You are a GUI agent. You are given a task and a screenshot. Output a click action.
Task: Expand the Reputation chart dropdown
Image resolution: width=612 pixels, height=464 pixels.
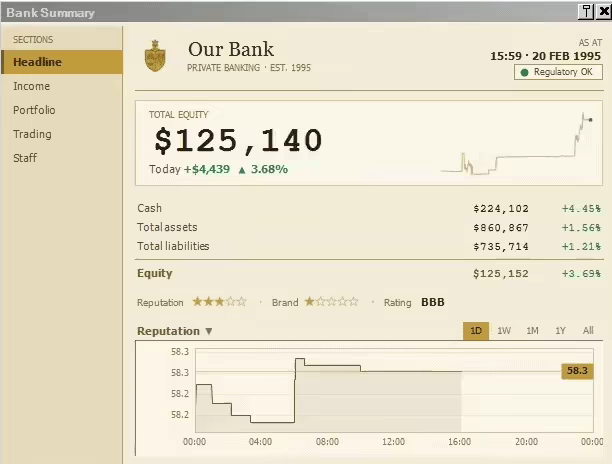click(x=175, y=331)
